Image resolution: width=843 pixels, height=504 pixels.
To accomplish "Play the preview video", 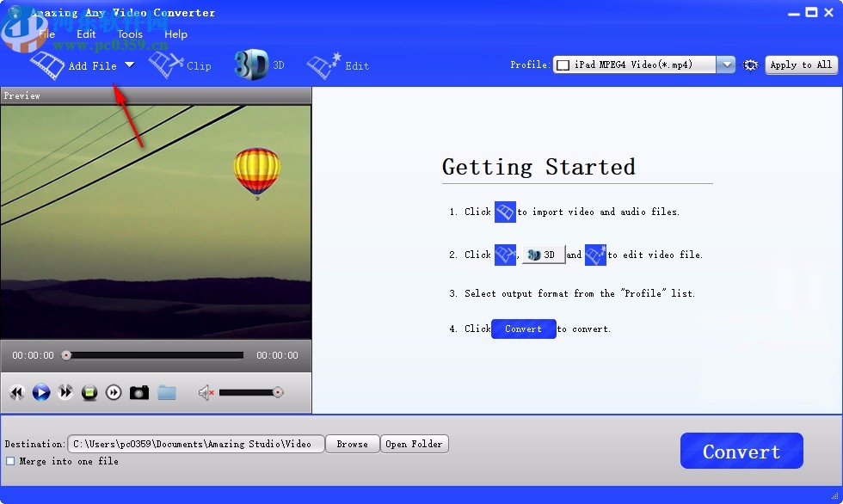I will (x=41, y=392).
